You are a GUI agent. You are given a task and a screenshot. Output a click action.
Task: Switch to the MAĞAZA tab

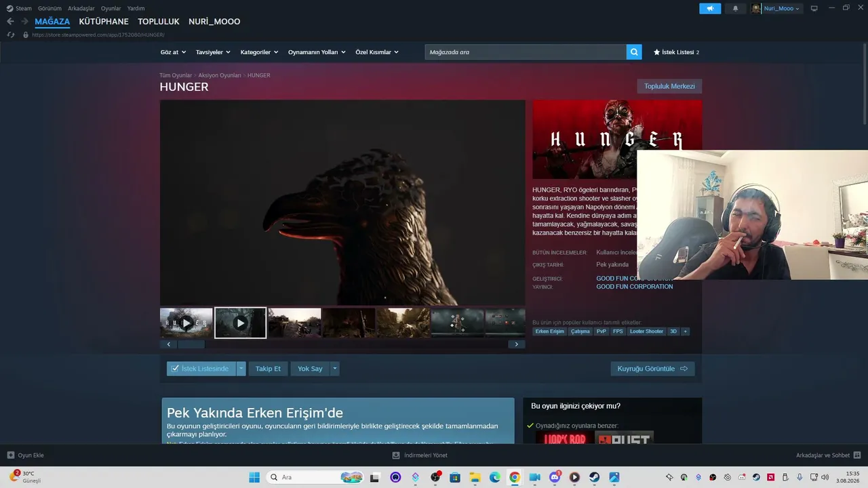pyautogui.click(x=52, y=22)
